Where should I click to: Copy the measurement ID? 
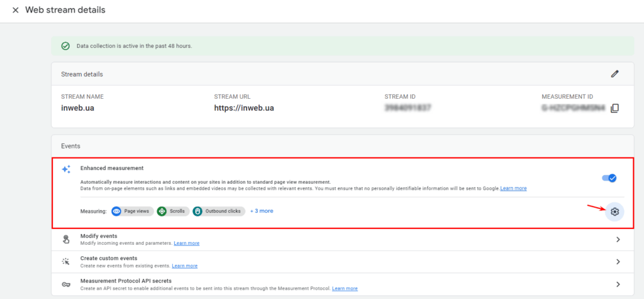click(x=614, y=108)
